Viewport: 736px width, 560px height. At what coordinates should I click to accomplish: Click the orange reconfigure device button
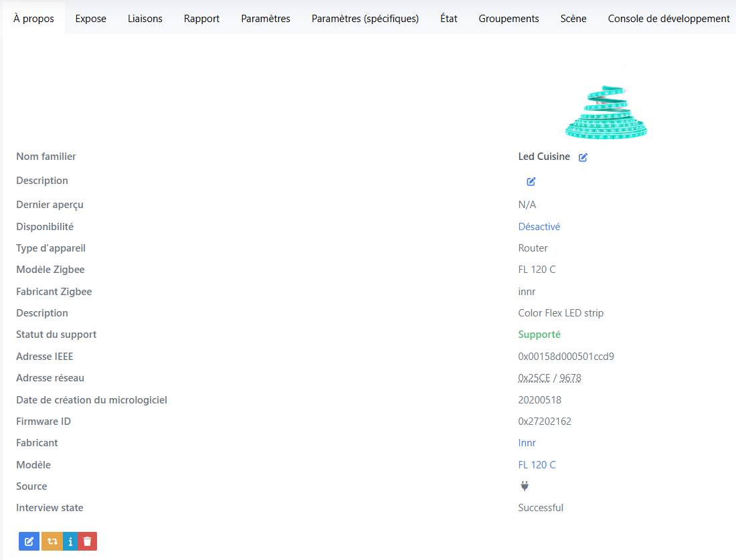pos(52,541)
